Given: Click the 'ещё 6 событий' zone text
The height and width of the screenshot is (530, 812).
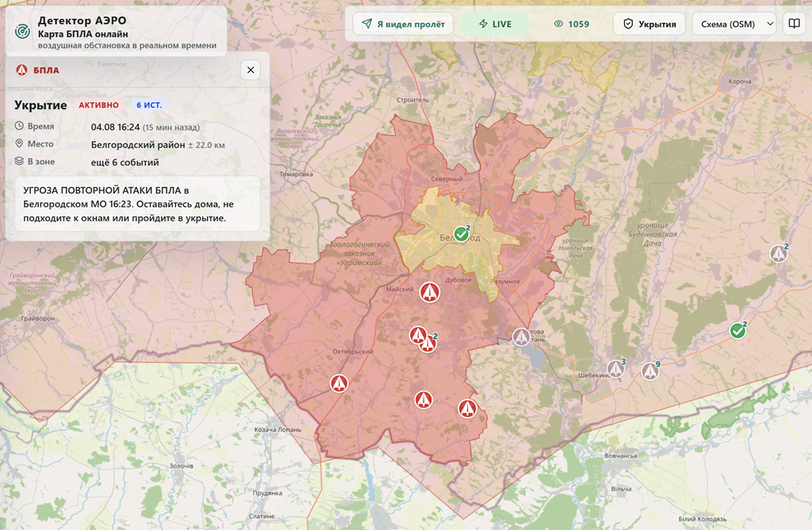Looking at the screenshot, I should pyautogui.click(x=124, y=162).
